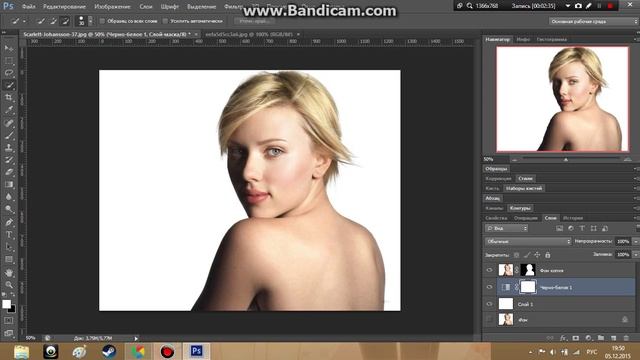640x360 pixels.
Task: Hide the 'Черно-белое 1' adjustment layer
Action: point(489,287)
